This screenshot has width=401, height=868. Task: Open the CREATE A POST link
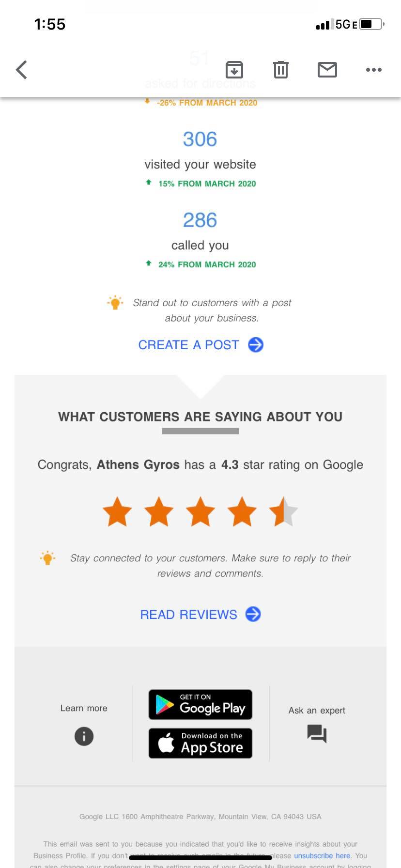(x=189, y=345)
